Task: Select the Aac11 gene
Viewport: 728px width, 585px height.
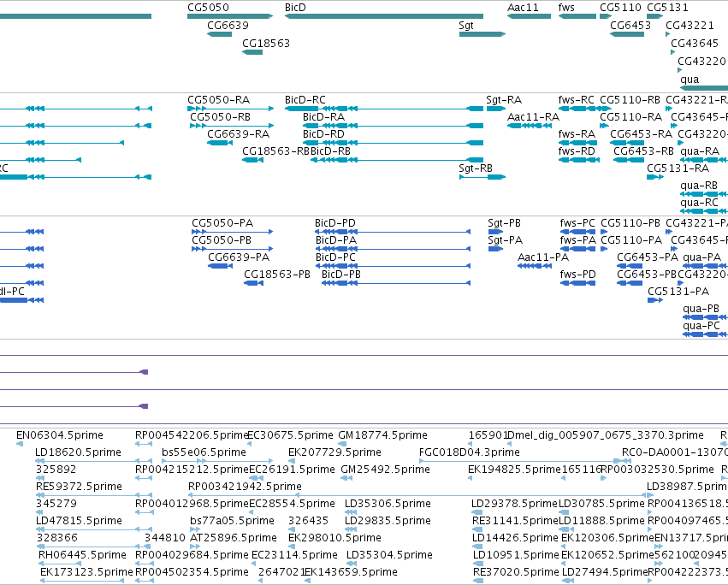Action: 529,16
